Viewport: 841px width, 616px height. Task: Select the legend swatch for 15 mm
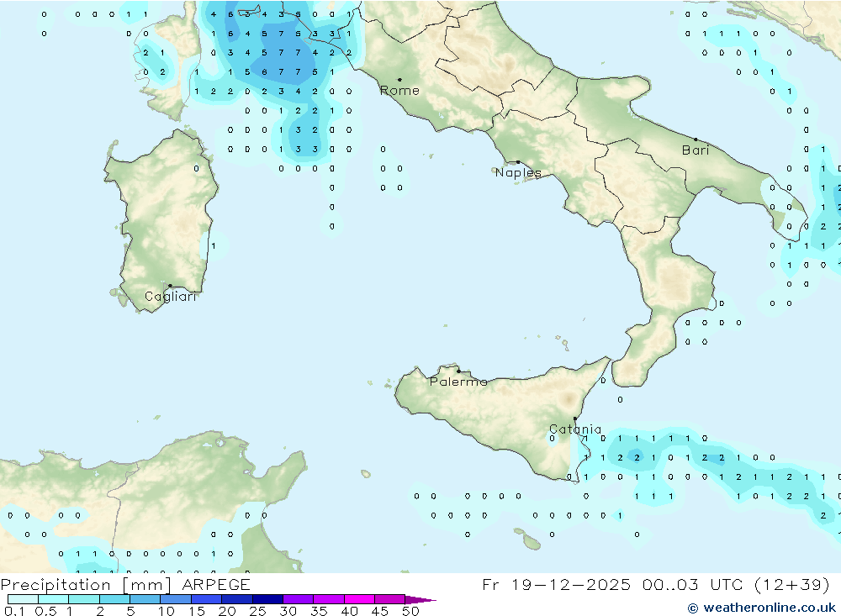(206, 599)
